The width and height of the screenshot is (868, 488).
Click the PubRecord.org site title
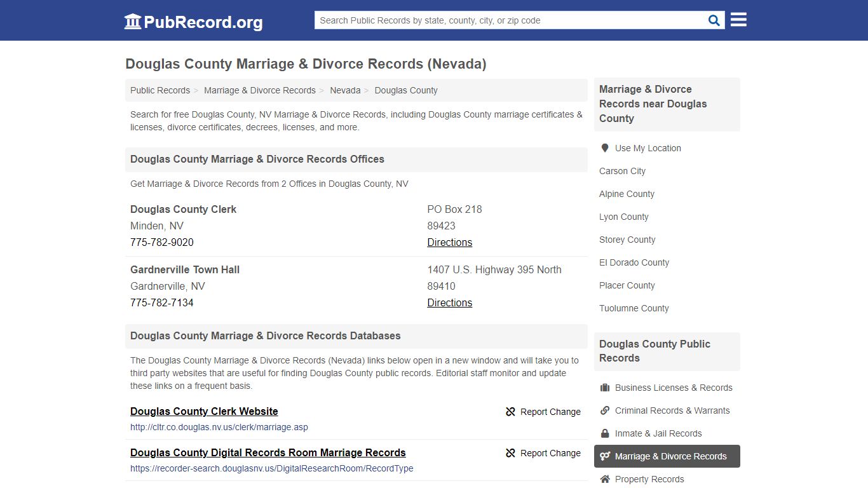coord(203,22)
